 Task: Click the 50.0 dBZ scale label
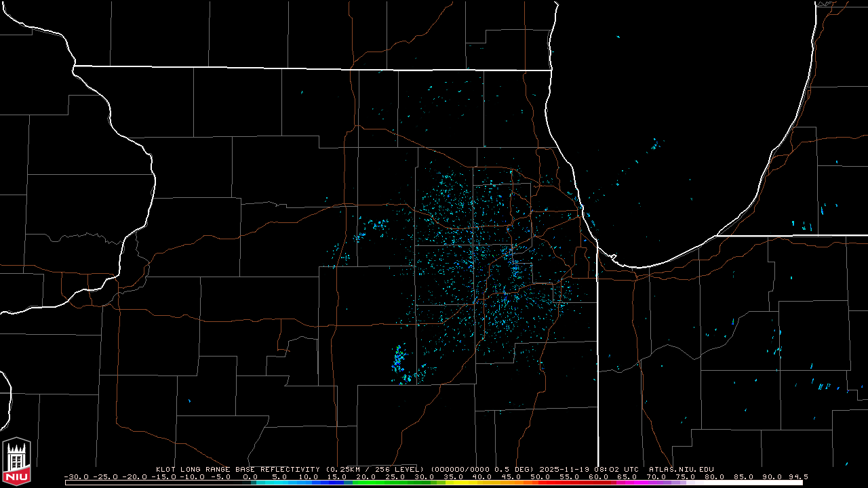[x=540, y=476]
